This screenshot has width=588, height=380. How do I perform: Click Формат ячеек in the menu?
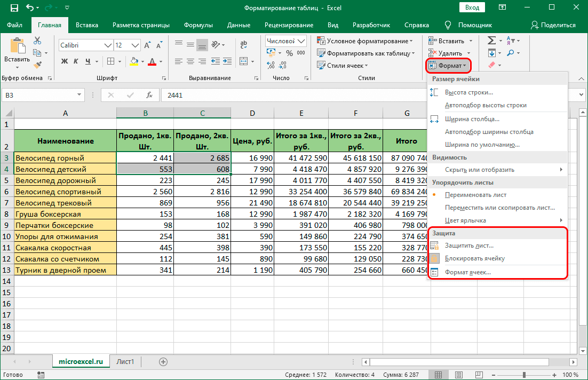(467, 272)
